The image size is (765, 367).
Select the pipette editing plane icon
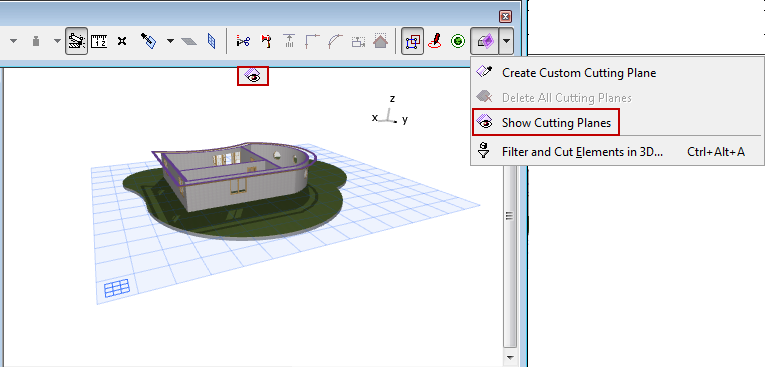148,41
